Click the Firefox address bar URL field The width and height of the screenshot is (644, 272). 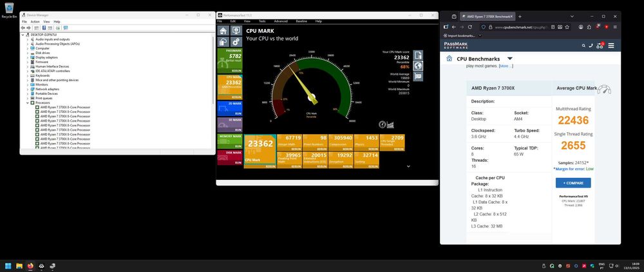point(520,27)
